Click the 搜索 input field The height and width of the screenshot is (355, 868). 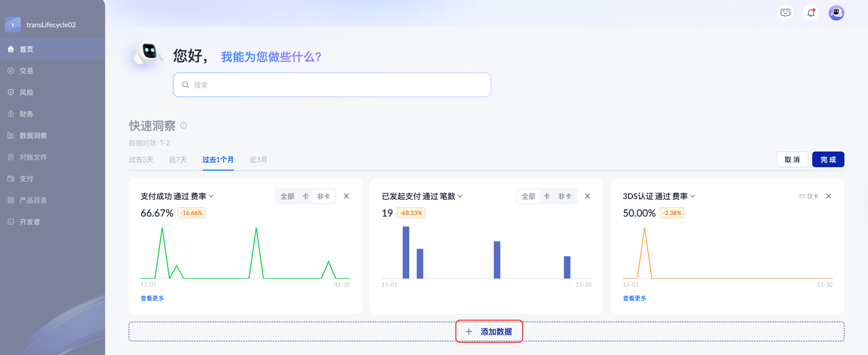332,85
